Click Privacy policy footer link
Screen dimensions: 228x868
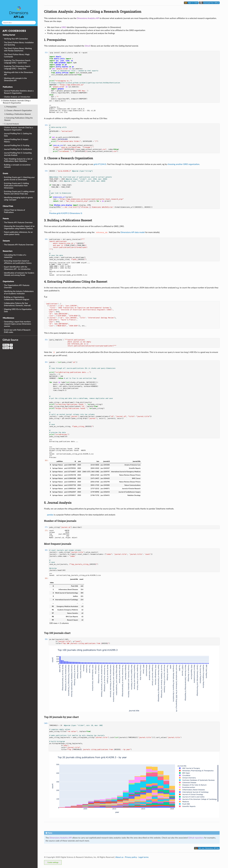tap(131, 857)
